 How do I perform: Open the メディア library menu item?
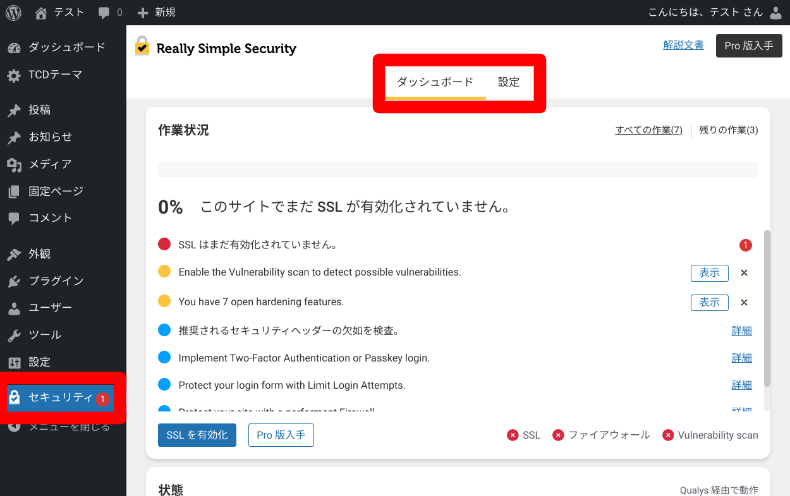(x=49, y=164)
